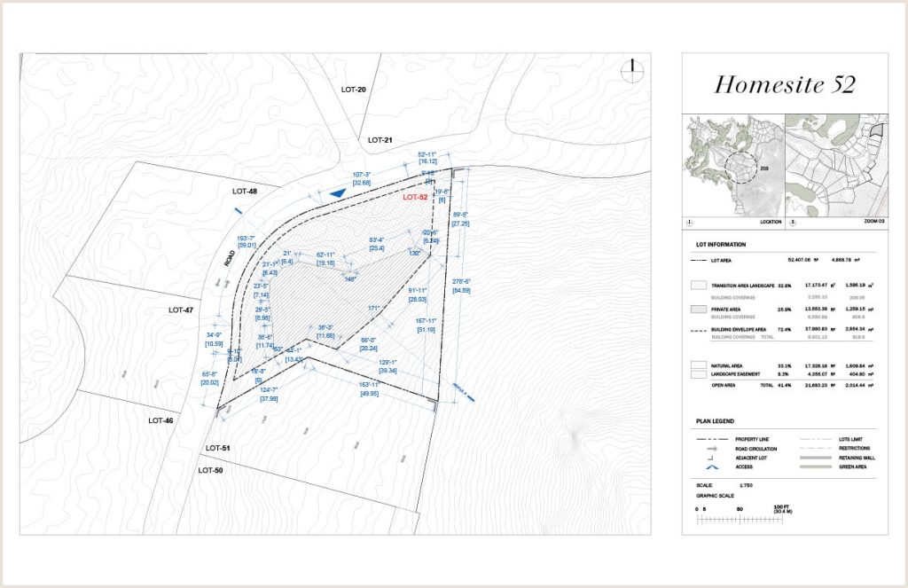Select the red LOT-52 label
The image size is (908, 588).
[416, 198]
